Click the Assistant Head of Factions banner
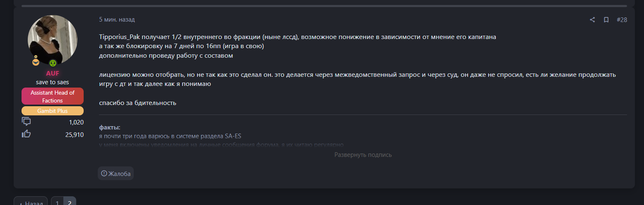The height and width of the screenshot is (205, 644). click(53, 96)
